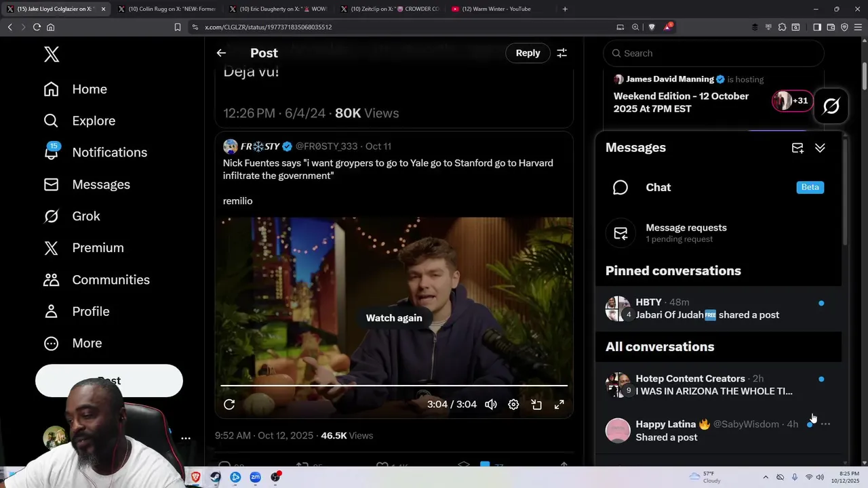Open Zoom from the taskbar
The image size is (868, 488).
255,477
